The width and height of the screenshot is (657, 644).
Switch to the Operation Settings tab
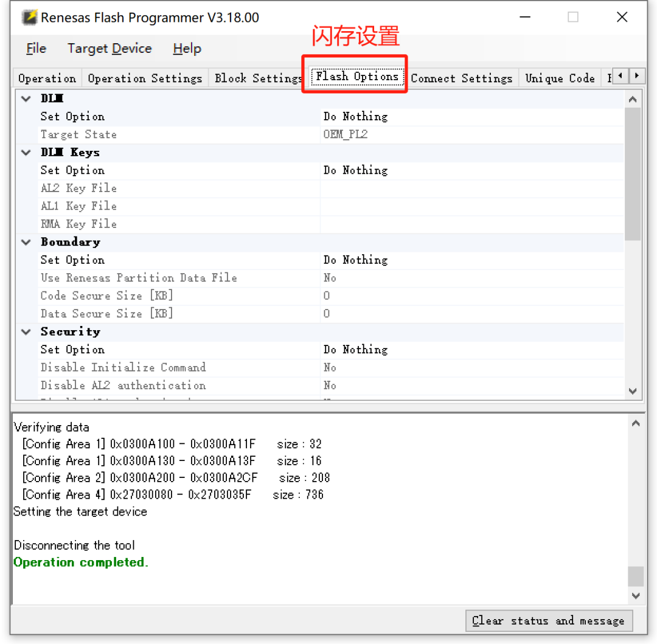pyautogui.click(x=145, y=78)
